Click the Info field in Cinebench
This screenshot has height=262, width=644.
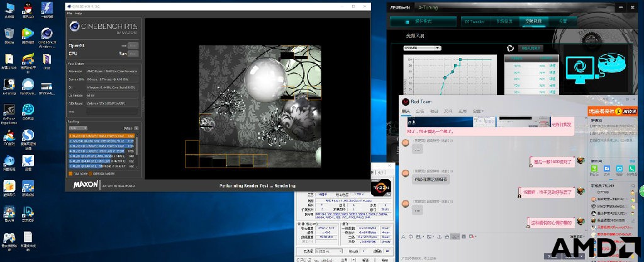[112, 111]
